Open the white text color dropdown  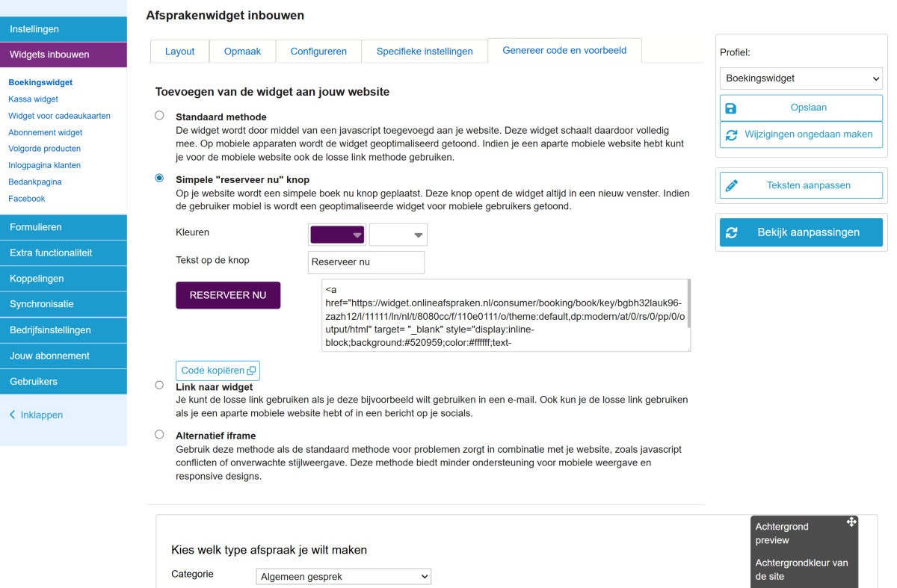(398, 235)
